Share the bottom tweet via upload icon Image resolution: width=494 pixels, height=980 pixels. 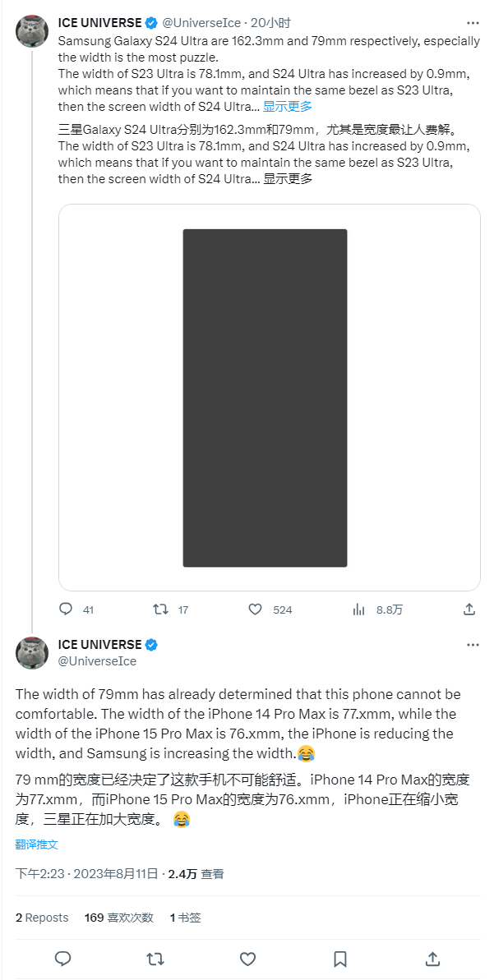432,959
